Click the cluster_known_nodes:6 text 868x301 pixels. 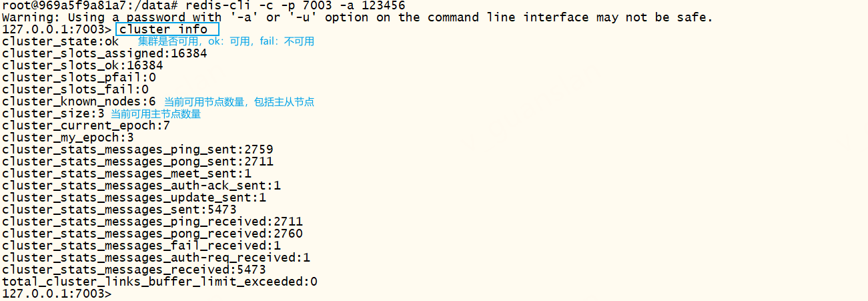pyautogui.click(x=79, y=101)
